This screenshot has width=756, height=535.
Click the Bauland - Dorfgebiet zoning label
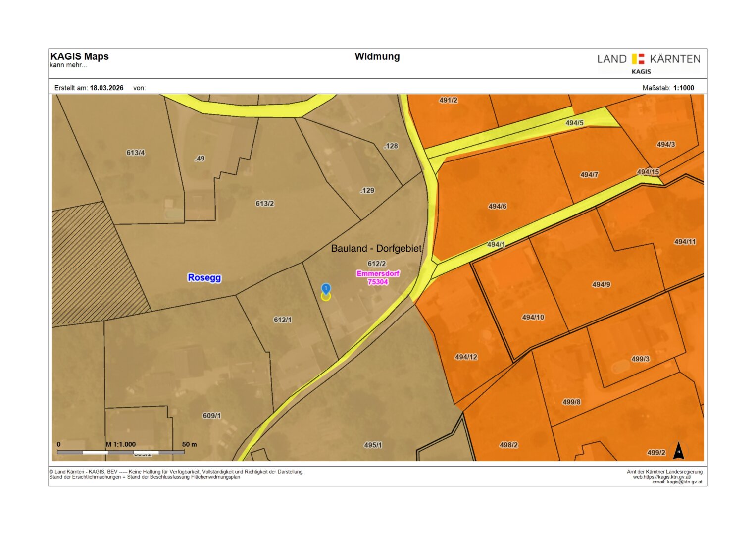pyautogui.click(x=376, y=248)
